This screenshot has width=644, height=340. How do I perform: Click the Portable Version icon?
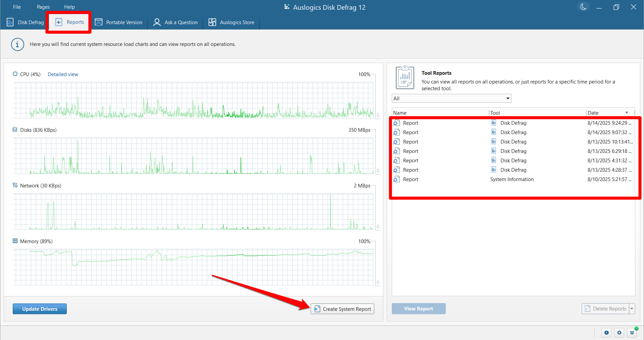click(99, 22)
